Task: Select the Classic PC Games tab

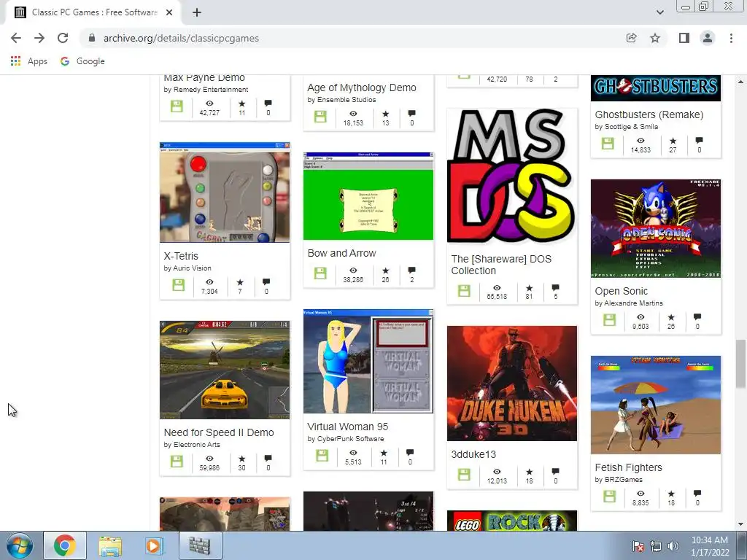Action: [93, 12]
